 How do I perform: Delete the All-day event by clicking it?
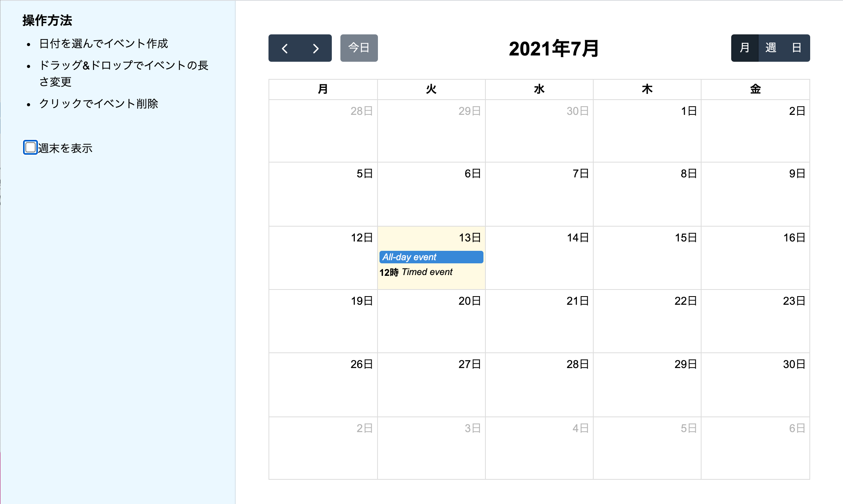coord(431,257)
